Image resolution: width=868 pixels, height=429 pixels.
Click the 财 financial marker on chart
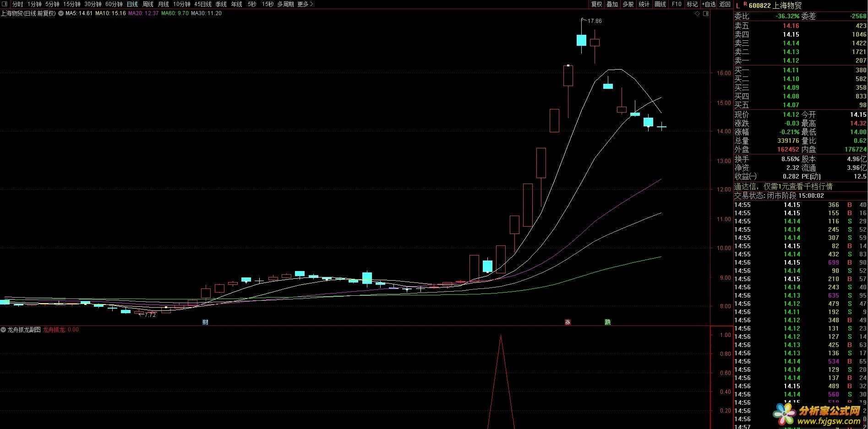[205, 322]
